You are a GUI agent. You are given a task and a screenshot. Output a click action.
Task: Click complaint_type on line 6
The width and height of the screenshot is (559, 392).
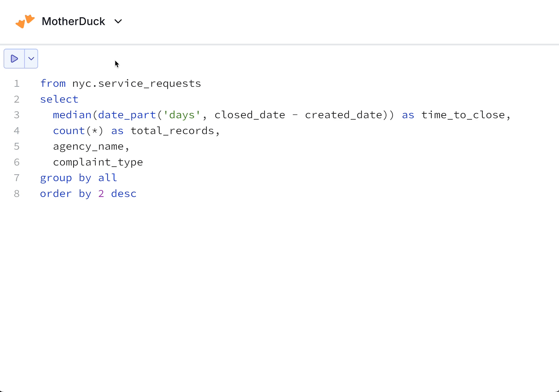click(x=98, y=162)
